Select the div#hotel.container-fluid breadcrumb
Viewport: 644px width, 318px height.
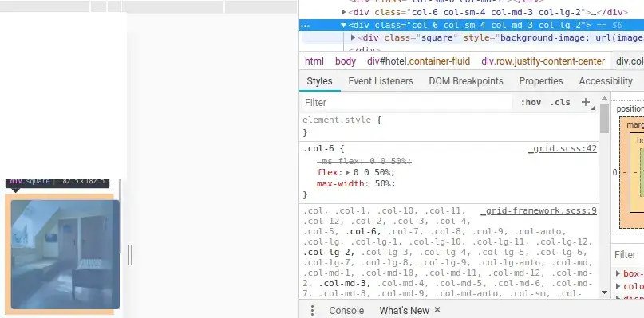tap(418, 61)
